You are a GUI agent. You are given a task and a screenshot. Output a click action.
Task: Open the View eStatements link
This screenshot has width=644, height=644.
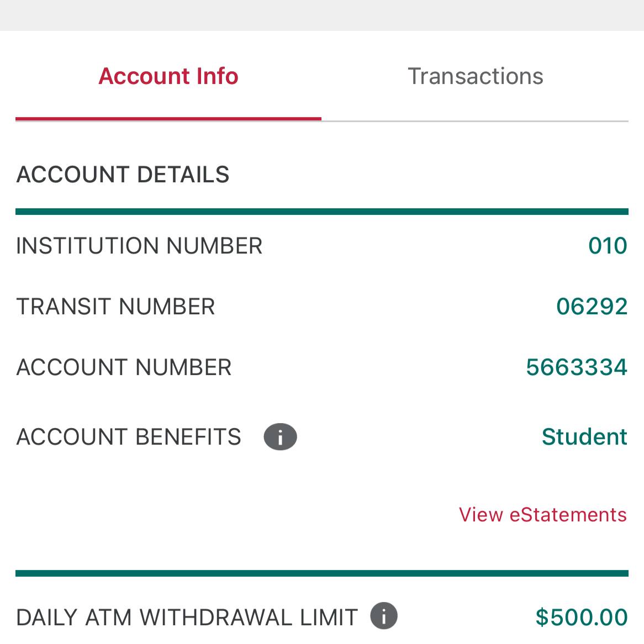[542, 515]
